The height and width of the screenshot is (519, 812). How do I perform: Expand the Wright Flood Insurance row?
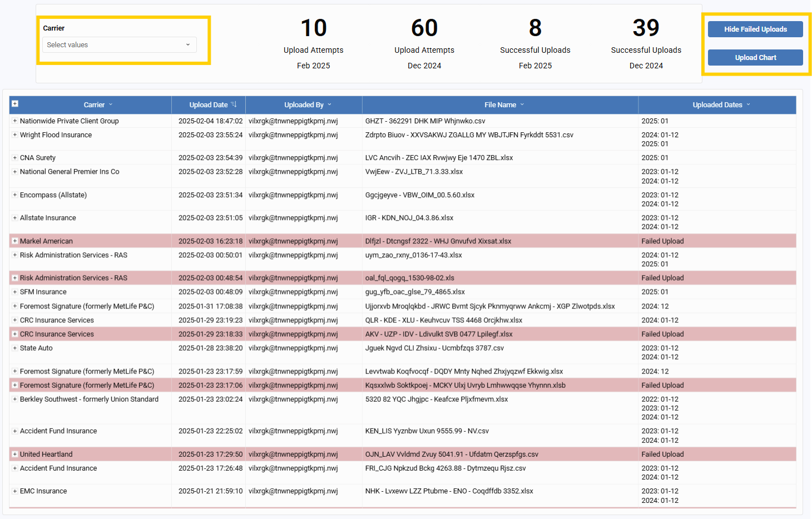15,135
